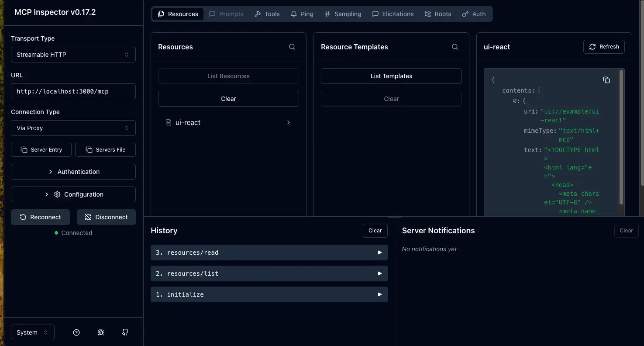Expand the initialize history entry

(x=269, y=294)
